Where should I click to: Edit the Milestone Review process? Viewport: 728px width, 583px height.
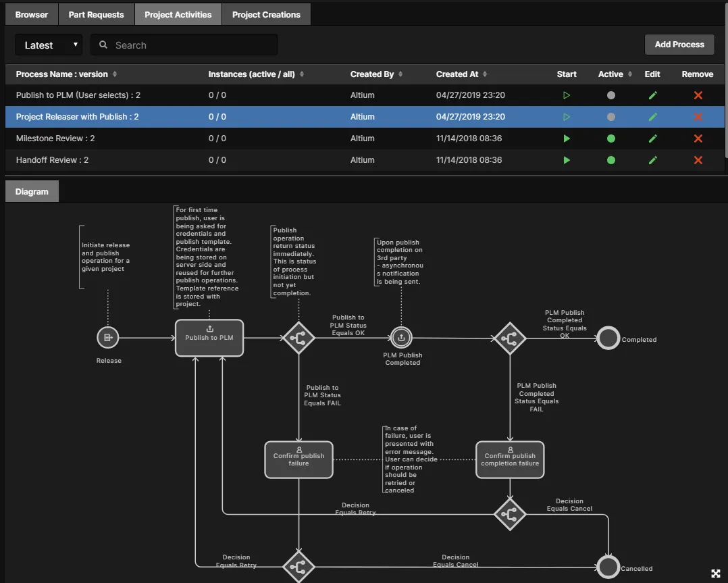click(x=653, y=138)
